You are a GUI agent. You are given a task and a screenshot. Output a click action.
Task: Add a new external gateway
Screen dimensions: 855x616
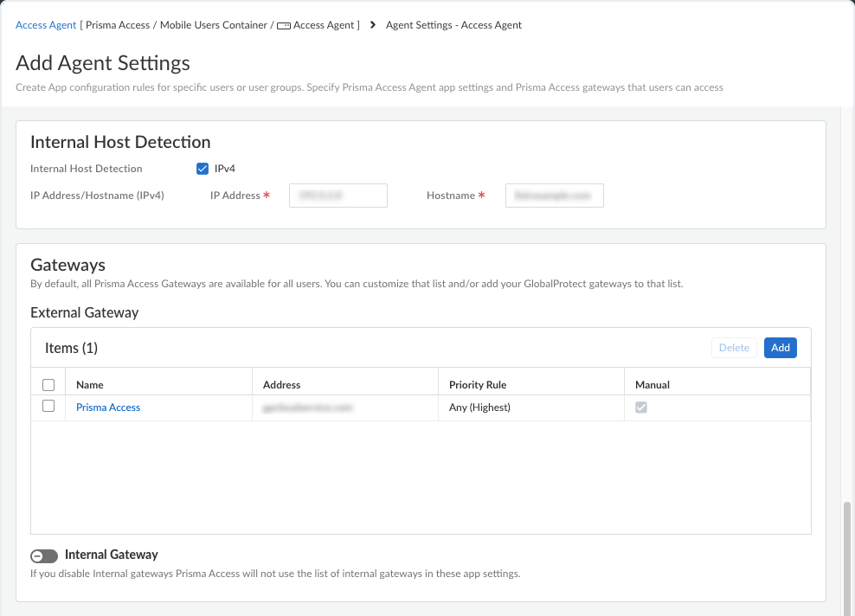[x=781, y=348]
